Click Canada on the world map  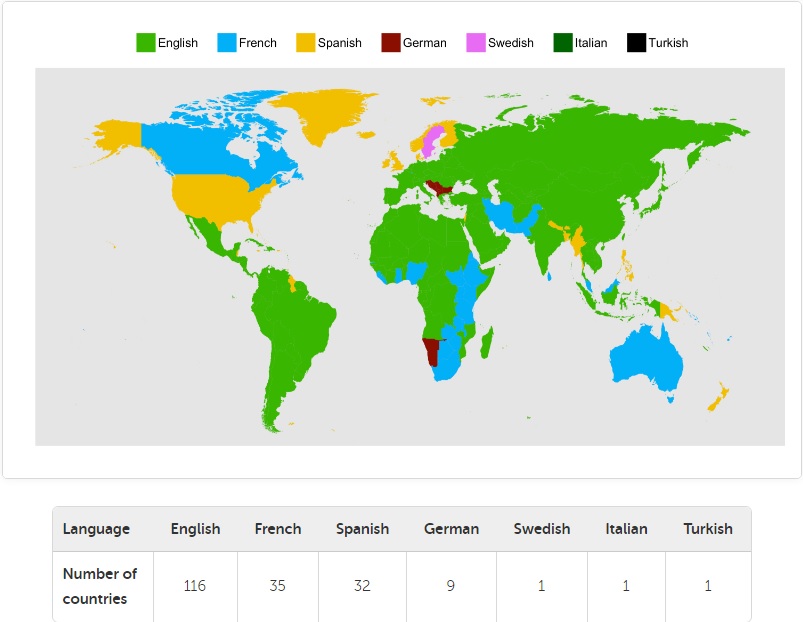(205, 148)
